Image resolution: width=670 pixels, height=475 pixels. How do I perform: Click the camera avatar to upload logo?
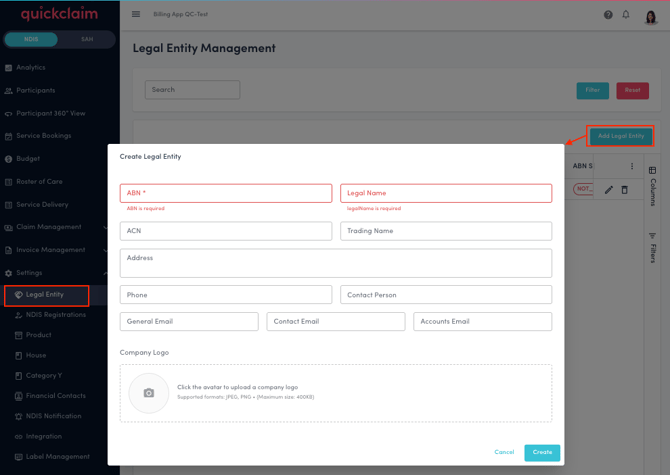tap(149, 393)
